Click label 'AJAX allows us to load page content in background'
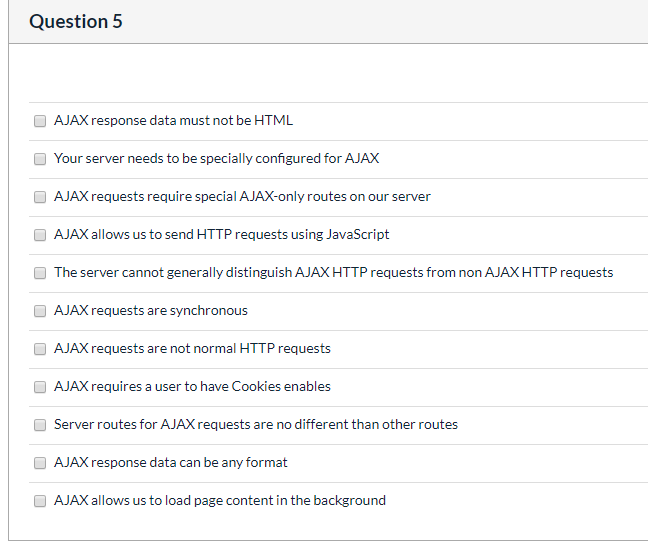The image size is (648, 553). 220,501
